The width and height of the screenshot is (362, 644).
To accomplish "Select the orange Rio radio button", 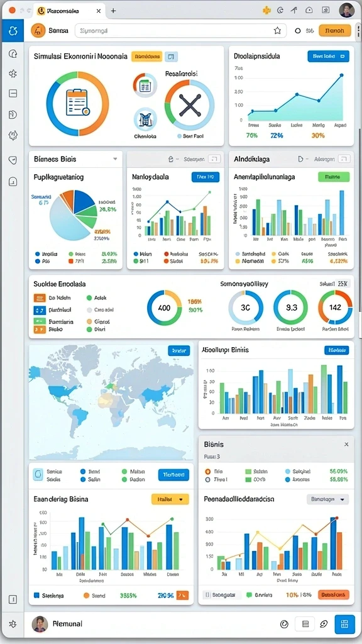I will click(x=207, y=472).
